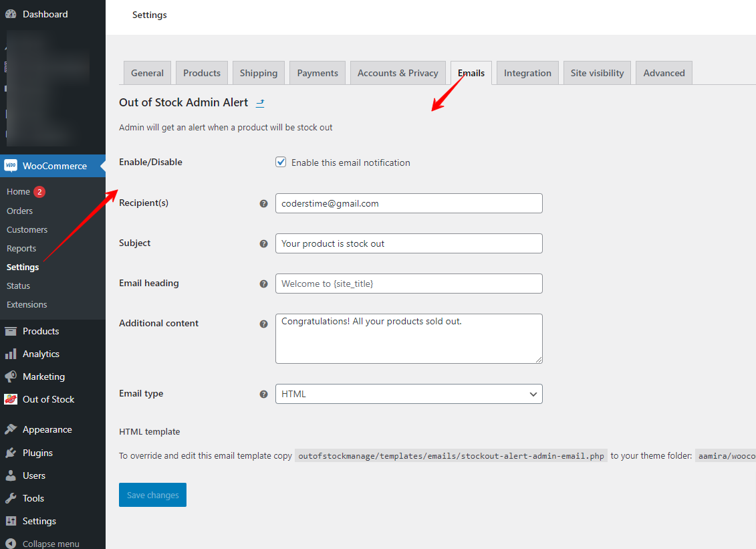Click the 'Out of Stock Admin Alert' heading
This screenshot has width=756, height=549.
click(184, 102)
